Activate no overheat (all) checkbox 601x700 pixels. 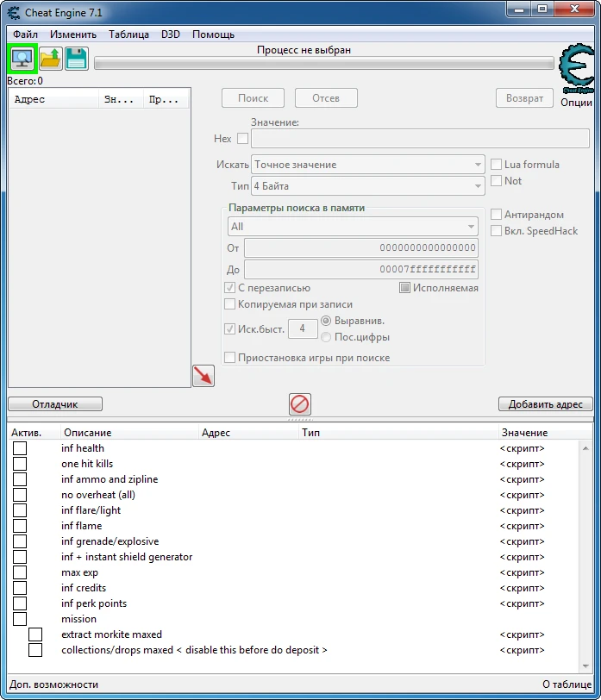coord(20,495)
